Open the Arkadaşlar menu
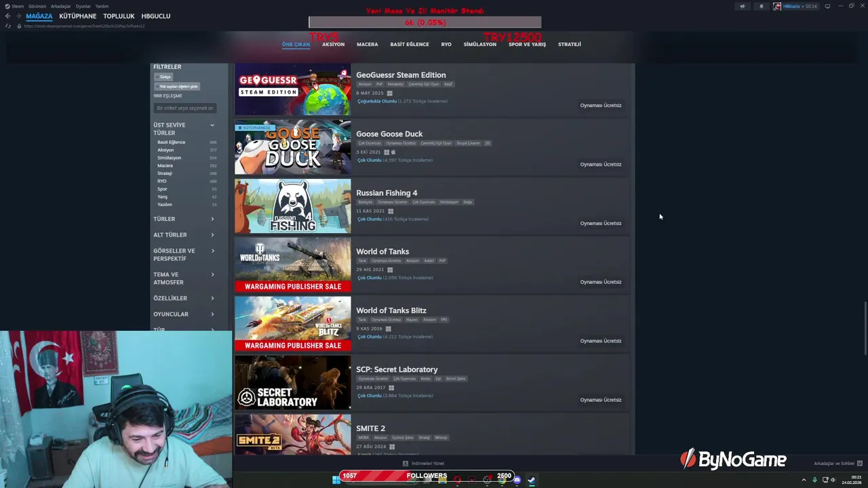This screenshot has width=868, height=488. click(x=60, y=6)
